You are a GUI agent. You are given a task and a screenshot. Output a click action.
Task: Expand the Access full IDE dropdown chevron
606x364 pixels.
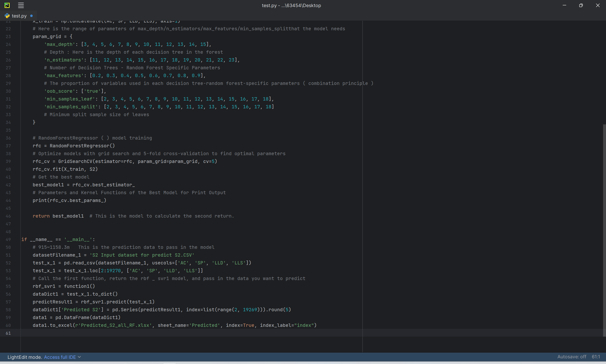[79, 357]
